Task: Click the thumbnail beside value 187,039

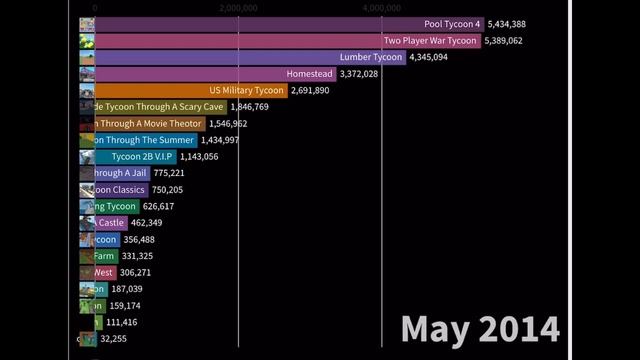Action: pos(87,289)
